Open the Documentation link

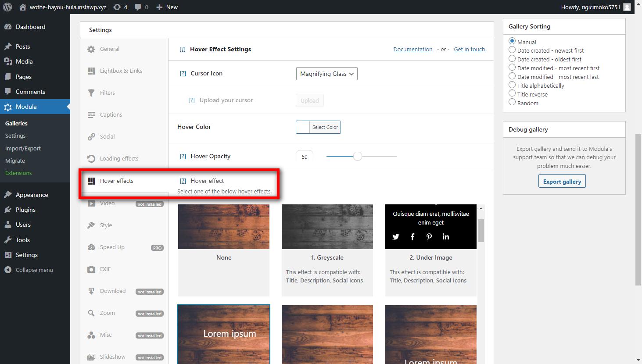tap(412, 49)
